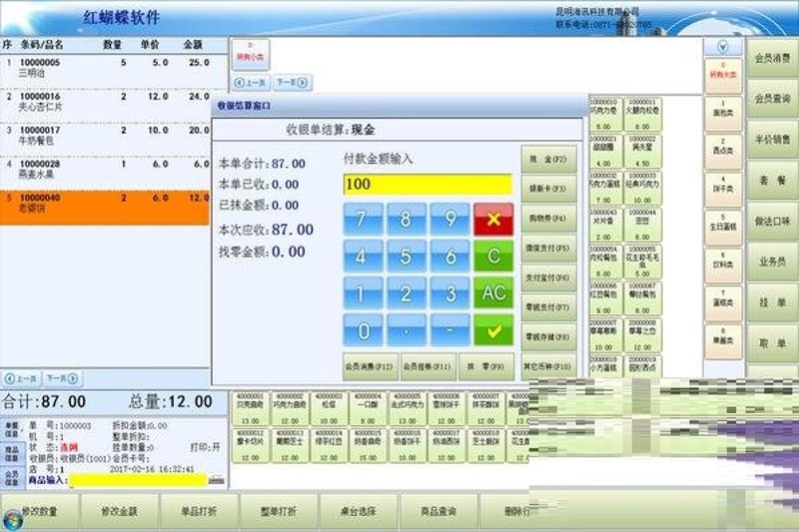
Task: Click 下一页 under the subcategory bar
Action: coord(292,82)
